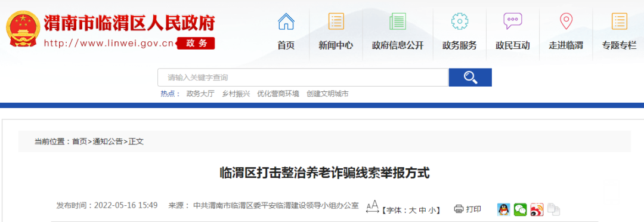Click the 通知公告 breadcrumb link
The width and height of the screenshot is (644, 222).
[107, 142]
